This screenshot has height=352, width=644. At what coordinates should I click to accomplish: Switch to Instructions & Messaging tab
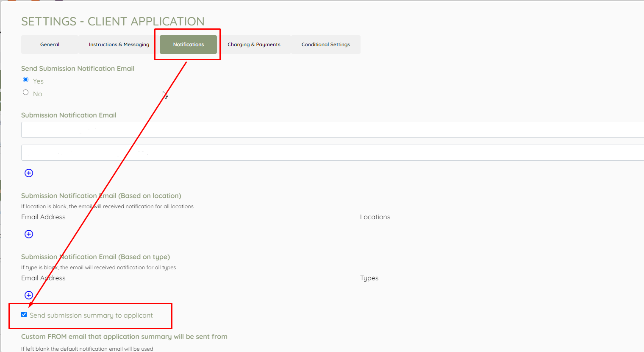click(x=119, y=45)
